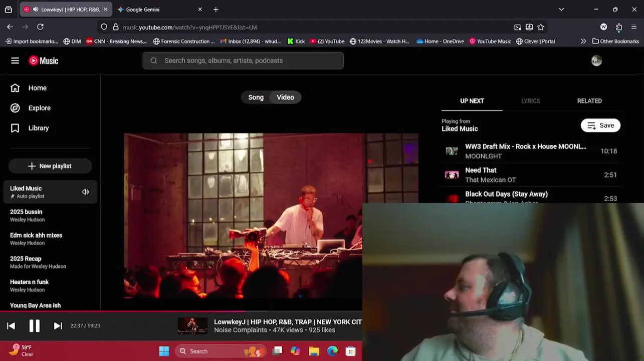The image size is (644, 361).
Task: Select the Related tab
Action: 589,101
